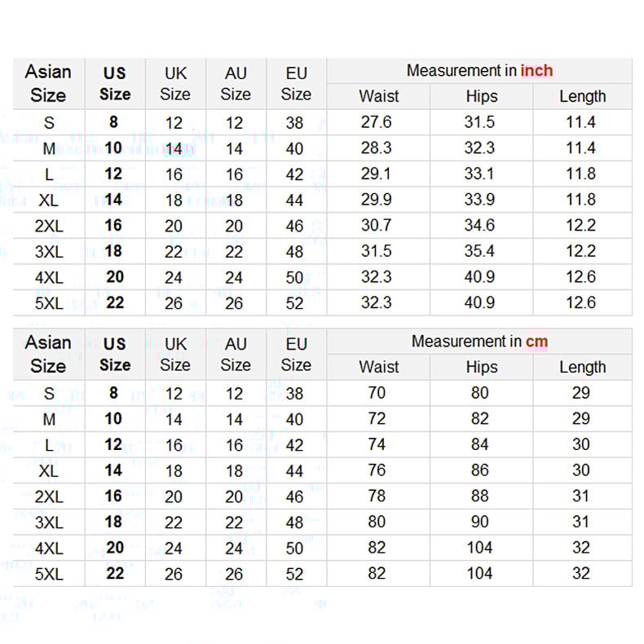Select waist value 27.6 for size S

coord(377,122)
